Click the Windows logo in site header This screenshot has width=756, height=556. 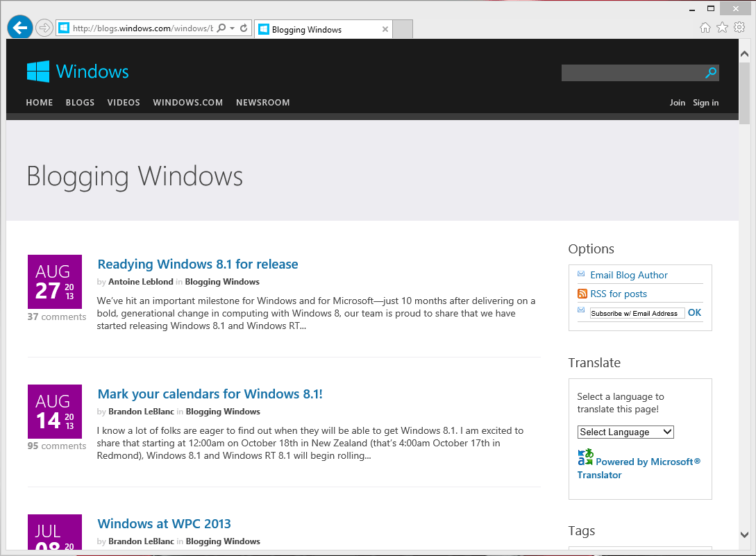point(38,71)
